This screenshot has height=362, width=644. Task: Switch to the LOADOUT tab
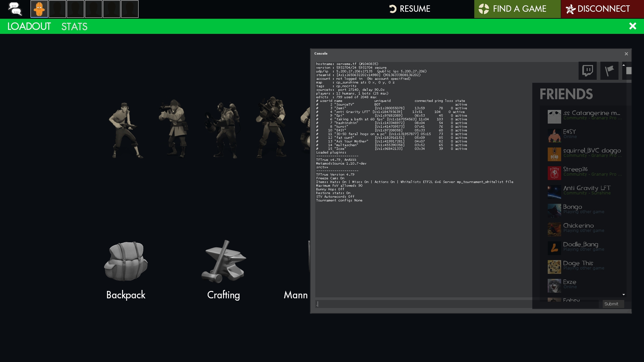pos(29,26)
